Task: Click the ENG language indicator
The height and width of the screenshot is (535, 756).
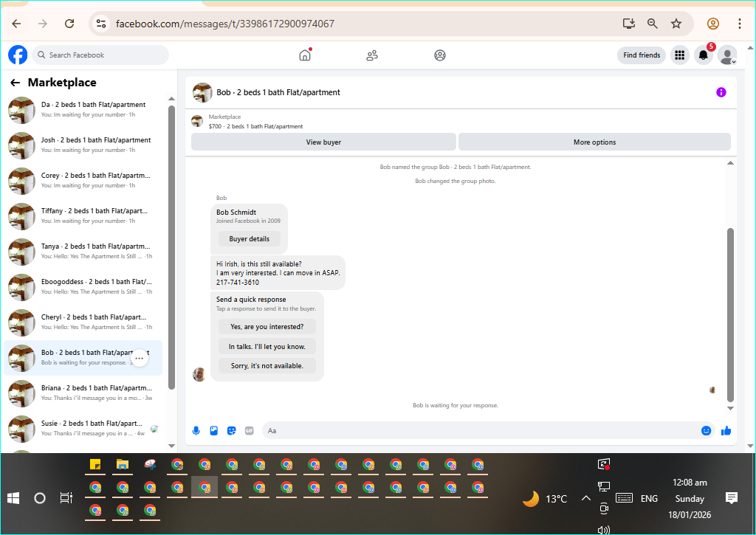Action: (649, 498)
